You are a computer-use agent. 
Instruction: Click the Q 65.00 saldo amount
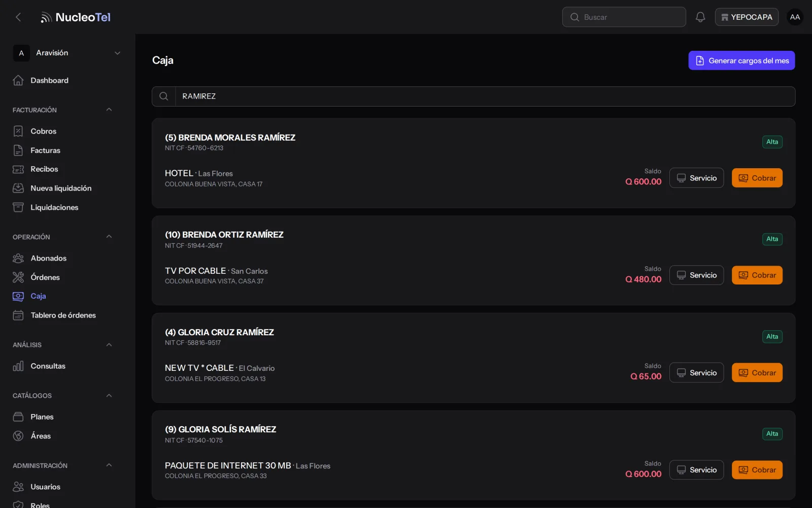point(646,376)
